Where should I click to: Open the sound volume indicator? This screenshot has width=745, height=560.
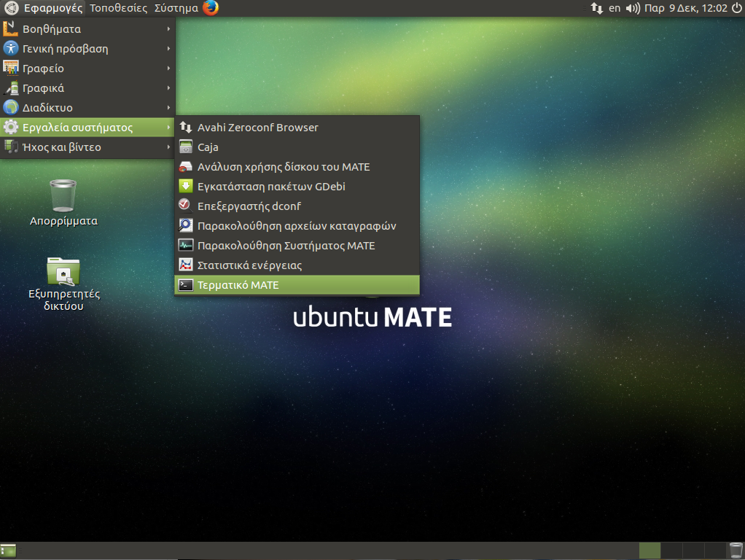pos(633,8)
